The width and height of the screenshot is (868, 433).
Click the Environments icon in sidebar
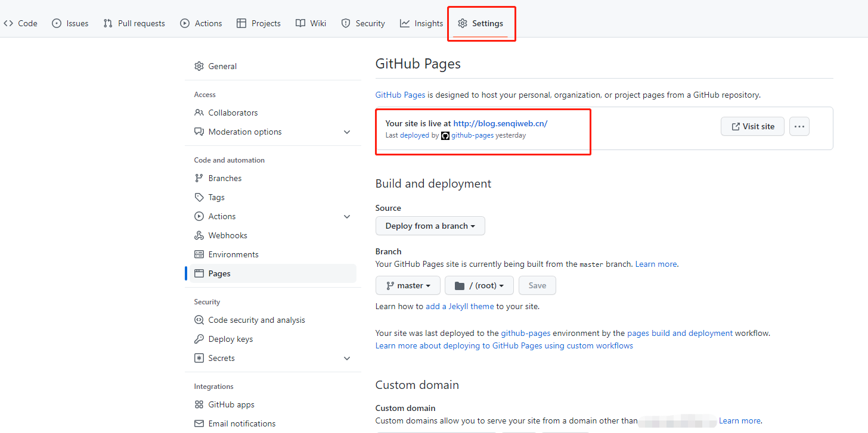coord(199,254)
